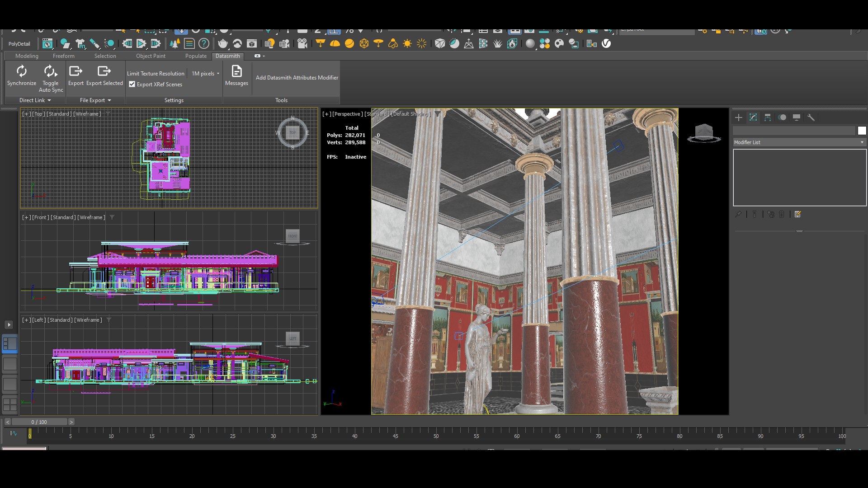
Task: Click the help question mark icon
Action: coord(204,44)
